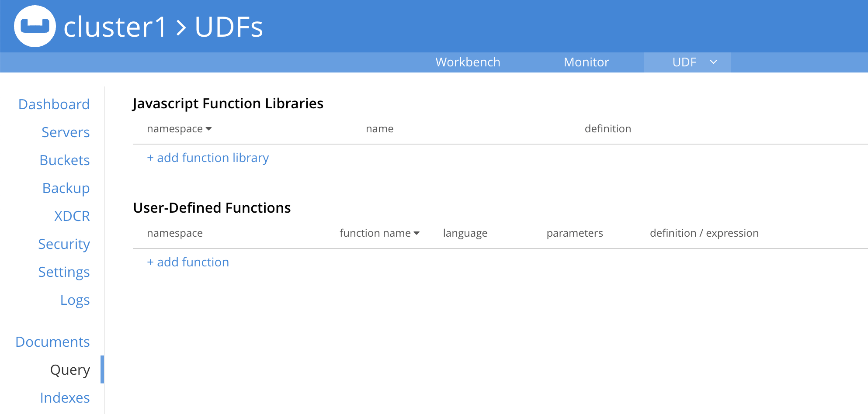Click the add function link
868x414 pixels.
188,262
